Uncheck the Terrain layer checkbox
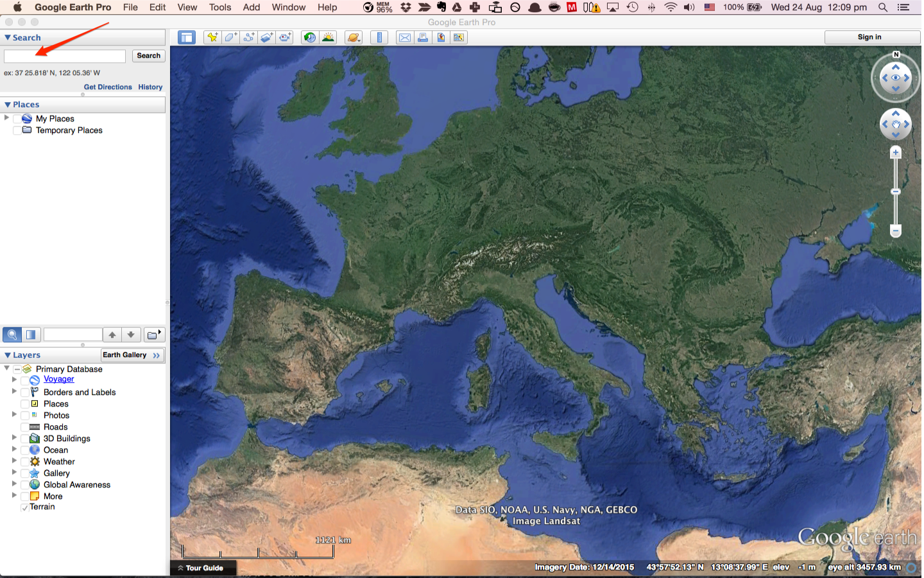Screen dimensions: 924x578 [x=25, y=507]
